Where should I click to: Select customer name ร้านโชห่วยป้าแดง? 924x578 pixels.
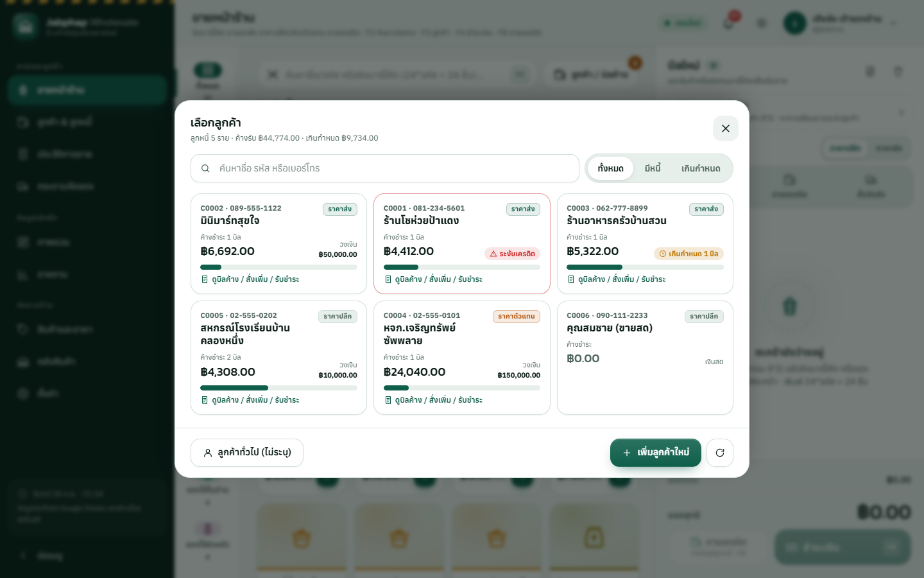pyautogui.click(x=421, y=221)
